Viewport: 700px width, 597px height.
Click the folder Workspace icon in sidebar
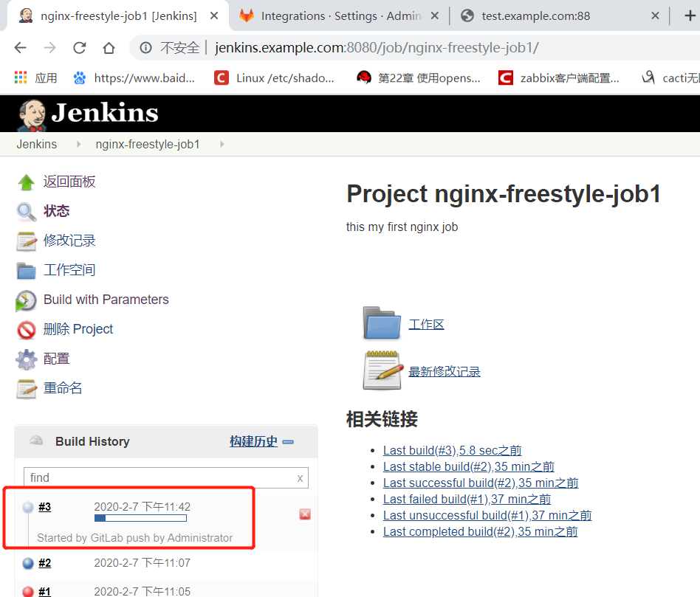click(x=27, y=270)
